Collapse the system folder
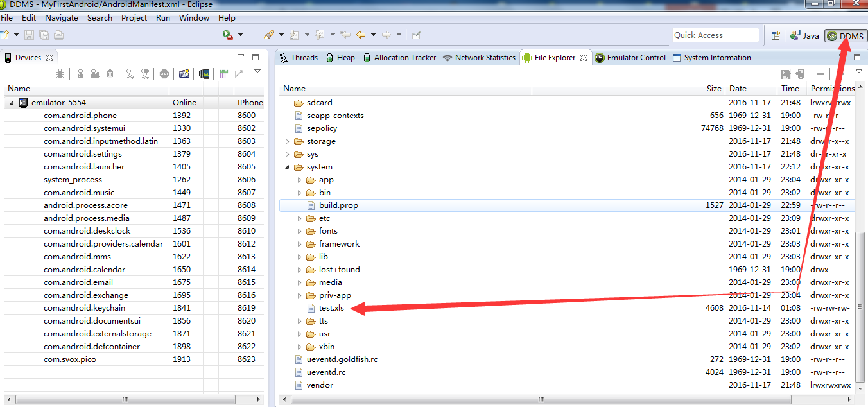 point(287,167)
